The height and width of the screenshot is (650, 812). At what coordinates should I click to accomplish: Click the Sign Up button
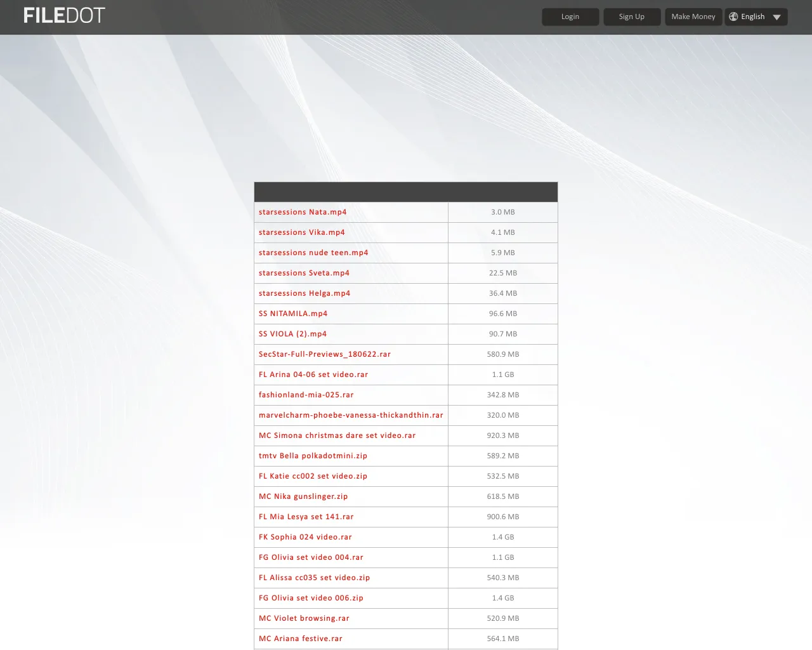click(632, 17)
